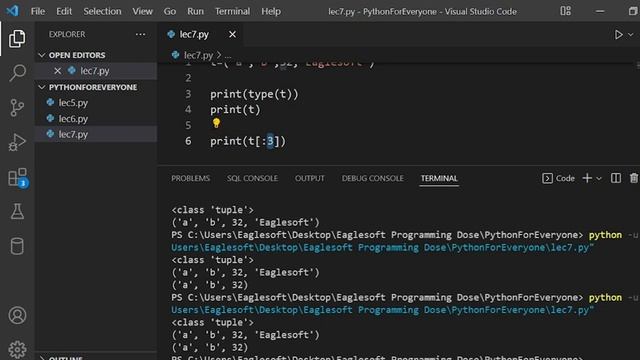The height and width of the screenshot is (360, 640).
Task: Open the Manage gear icon
Action: pos(17,349)
